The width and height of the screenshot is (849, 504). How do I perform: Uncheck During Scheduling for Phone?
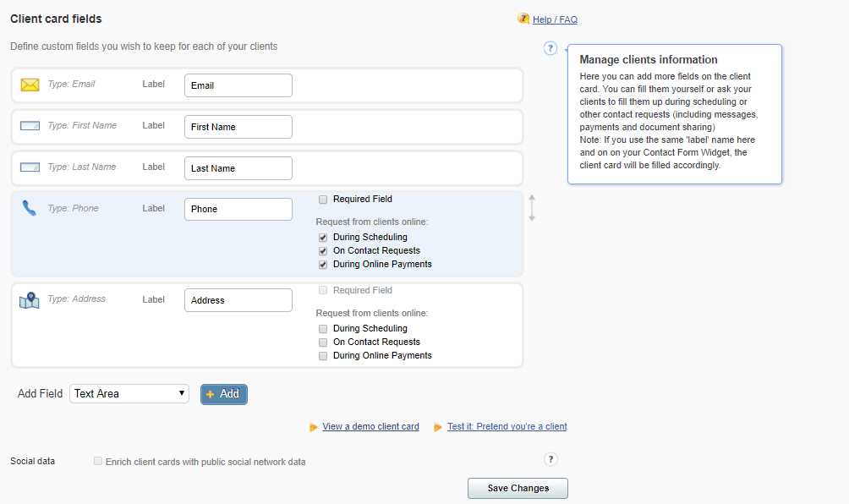[323, 238]
